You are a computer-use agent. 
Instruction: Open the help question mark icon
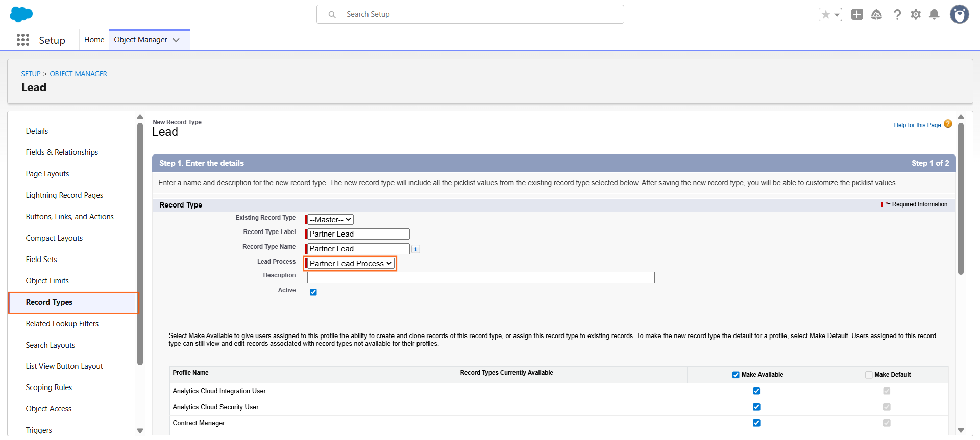click(x=897, y=14)
